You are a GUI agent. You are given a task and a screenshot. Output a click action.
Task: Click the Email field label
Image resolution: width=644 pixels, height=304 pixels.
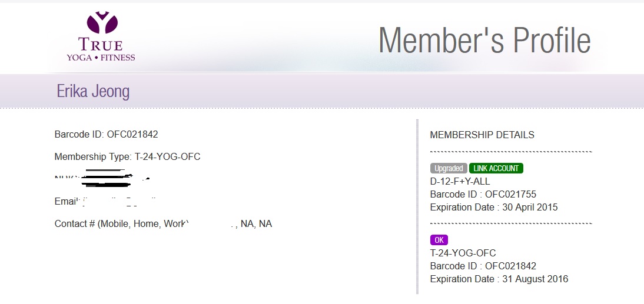tap(65, 202)
